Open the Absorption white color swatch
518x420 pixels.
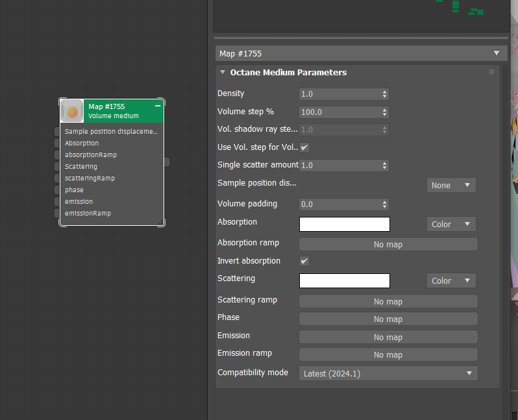coord(345,224)
